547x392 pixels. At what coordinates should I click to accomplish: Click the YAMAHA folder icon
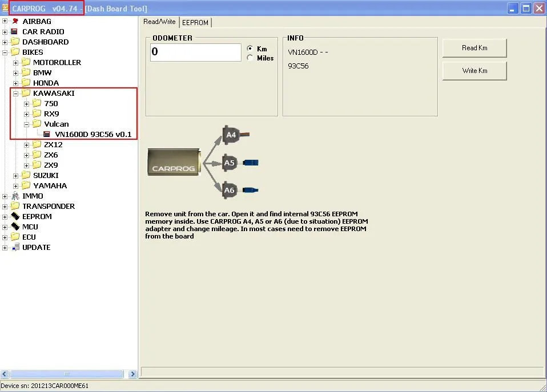point(26,185)
